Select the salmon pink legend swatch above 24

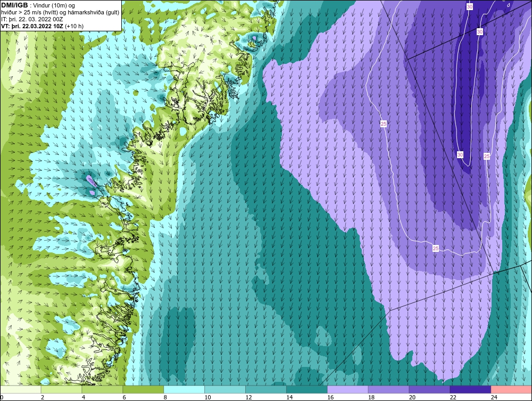511,389
